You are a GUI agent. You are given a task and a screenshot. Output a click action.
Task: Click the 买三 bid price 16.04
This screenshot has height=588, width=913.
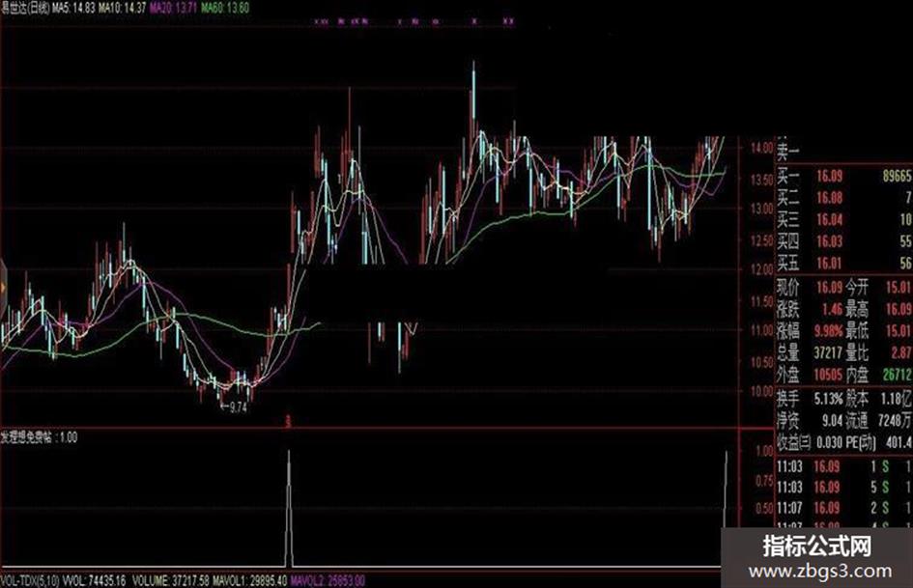(829, 219)
